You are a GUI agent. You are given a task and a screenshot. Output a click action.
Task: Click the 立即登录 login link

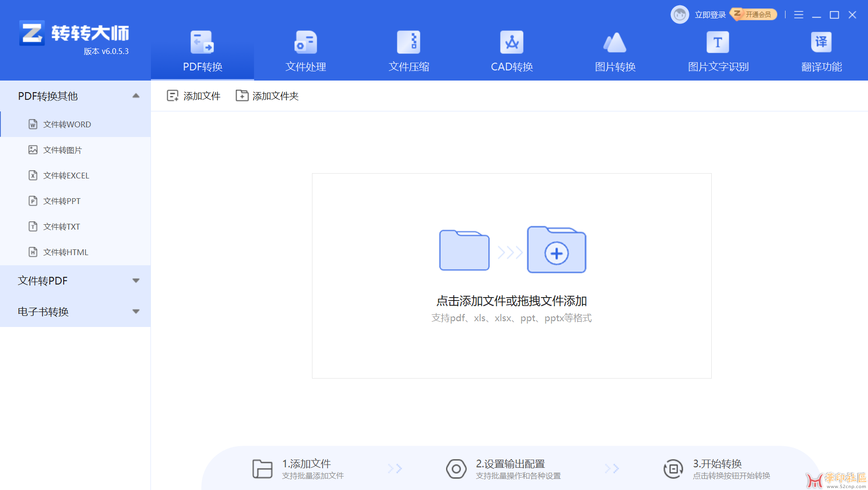710,15
